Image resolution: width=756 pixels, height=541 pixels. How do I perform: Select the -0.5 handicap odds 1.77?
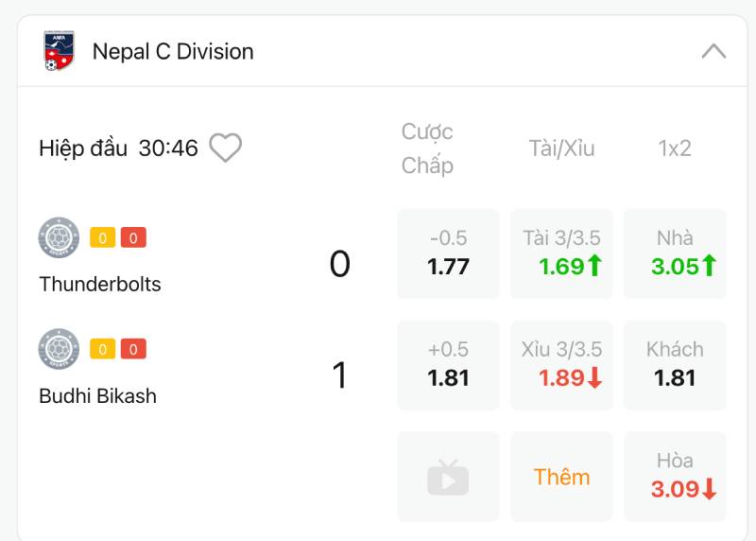pyautogui.click(x=448, y=253)
